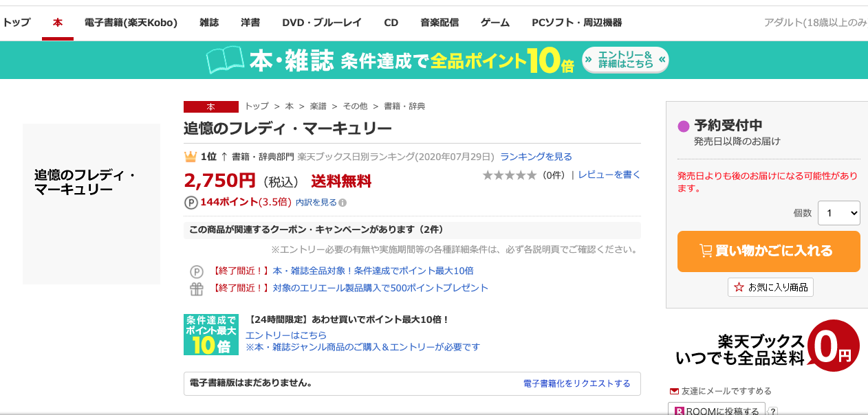The height and width of the screenshot is (415, 868).
Task: Click 条件達成でポイント最大10倍 green badge
Action: click(211, 335)
